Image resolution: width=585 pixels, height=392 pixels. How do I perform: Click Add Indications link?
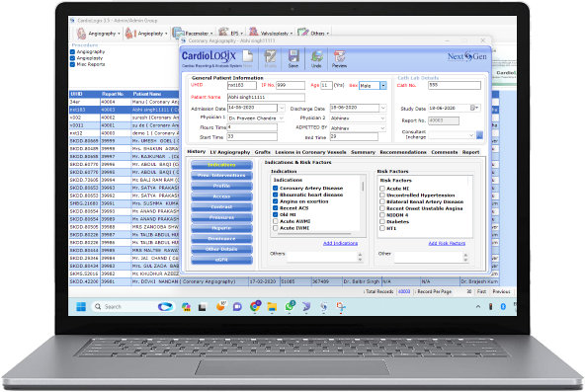(340, 243)
